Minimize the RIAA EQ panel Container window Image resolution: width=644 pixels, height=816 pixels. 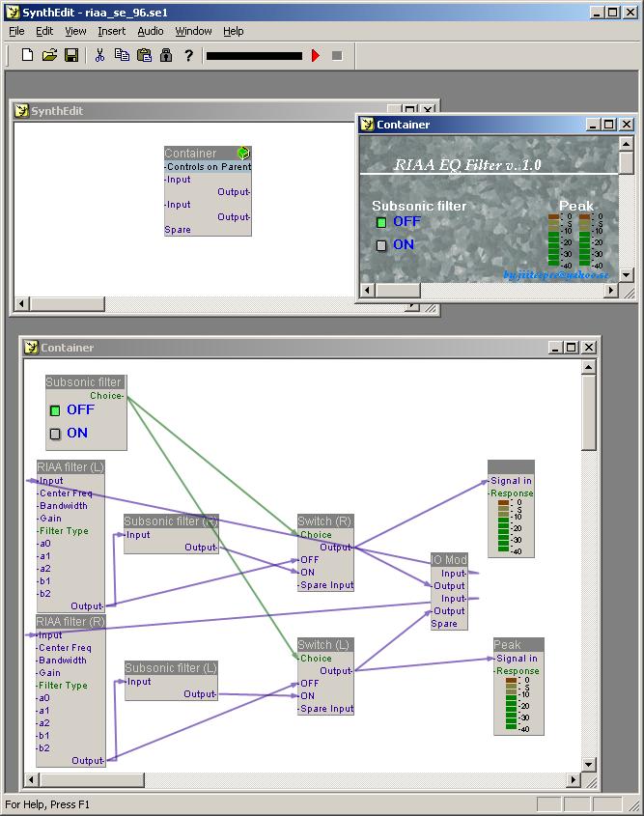tap(593, 125)
